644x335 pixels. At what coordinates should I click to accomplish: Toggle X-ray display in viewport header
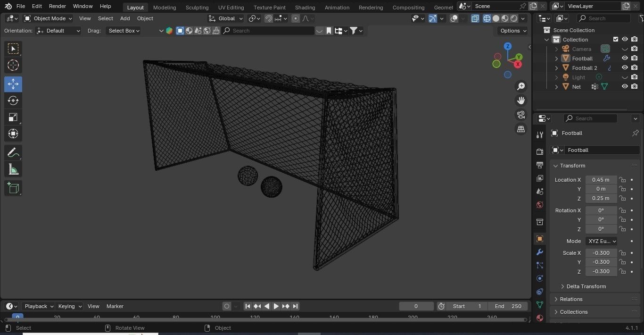coord(475,18)
